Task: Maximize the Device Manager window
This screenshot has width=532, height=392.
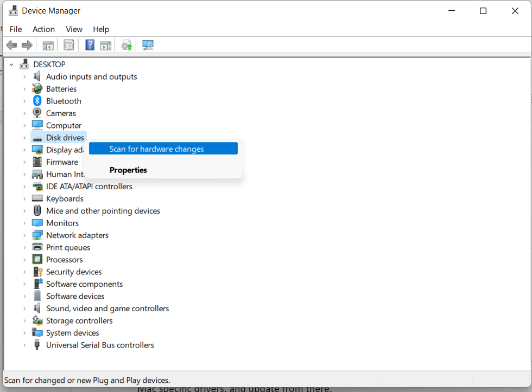Action: pos(483,11)
